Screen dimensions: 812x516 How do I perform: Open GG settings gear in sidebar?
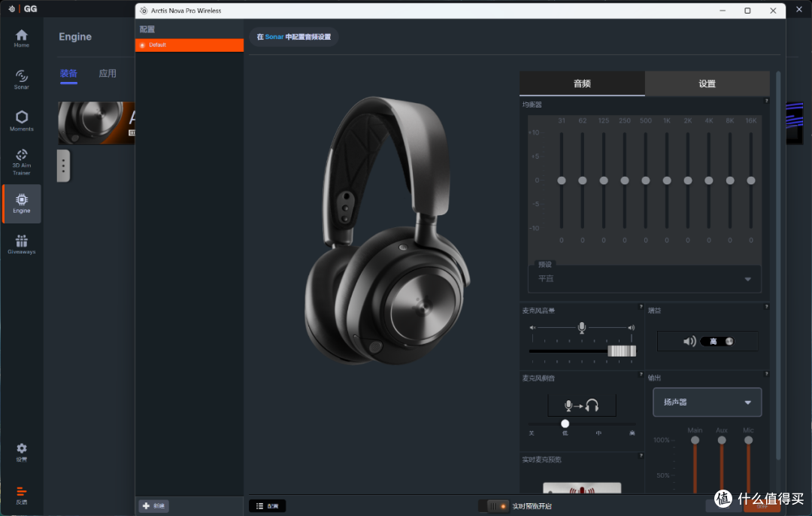point(21,452)
